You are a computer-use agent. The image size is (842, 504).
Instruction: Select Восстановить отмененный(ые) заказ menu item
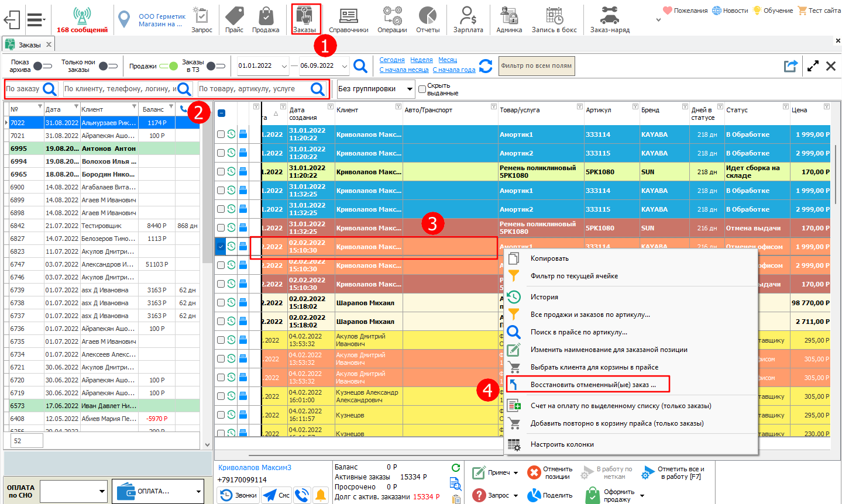[x=593, y=385]
